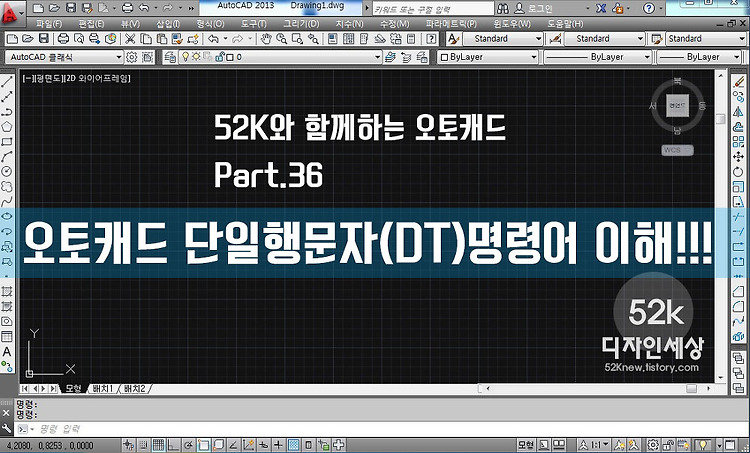Select the Line draw tool
Image resolution: width=750 pixels, height=453 pixels.
7,81
